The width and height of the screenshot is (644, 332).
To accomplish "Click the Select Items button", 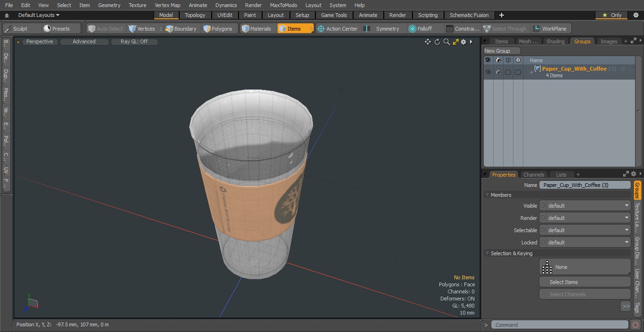I will click(x=585, y=282).
